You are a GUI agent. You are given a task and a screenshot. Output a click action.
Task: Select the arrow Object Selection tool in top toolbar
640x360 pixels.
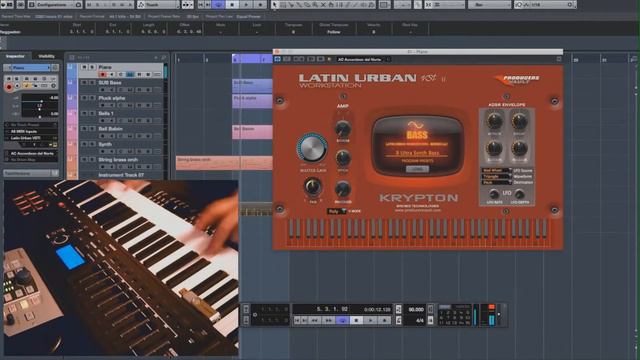click(274, 5)
